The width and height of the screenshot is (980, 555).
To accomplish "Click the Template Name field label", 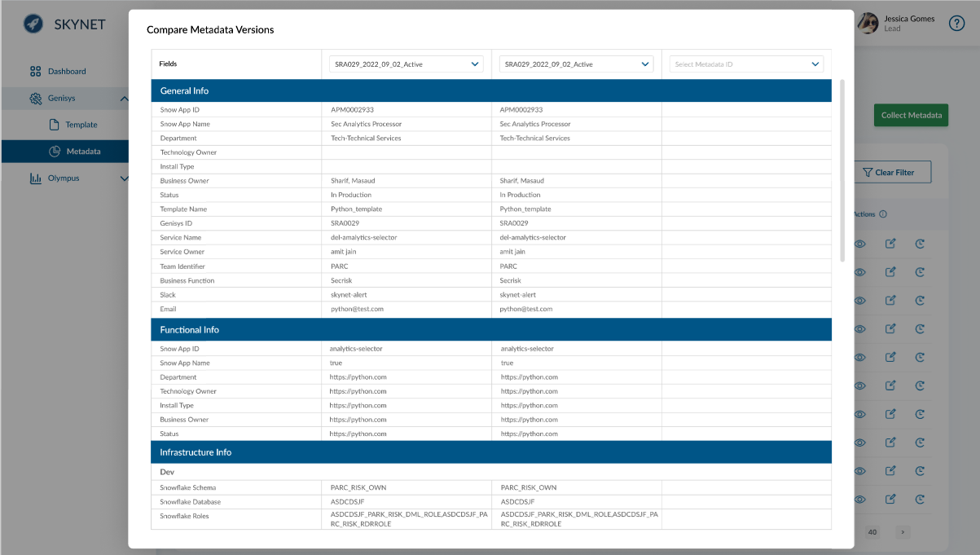I will [183, 209].
